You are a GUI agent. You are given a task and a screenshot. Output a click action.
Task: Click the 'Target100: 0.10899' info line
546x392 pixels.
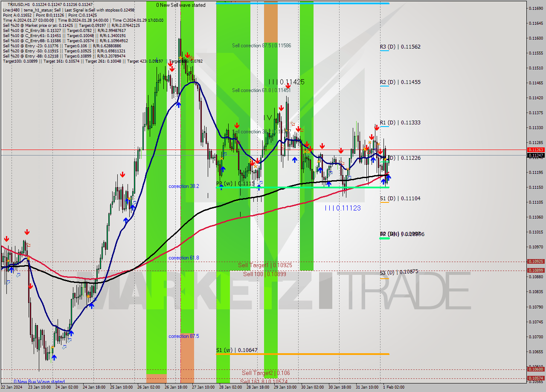[102, 61]
